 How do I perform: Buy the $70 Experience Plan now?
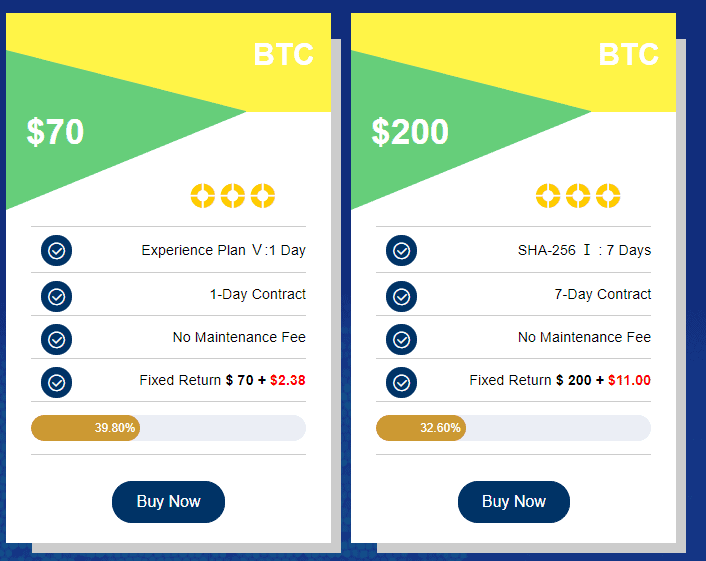tap(168, 502)
